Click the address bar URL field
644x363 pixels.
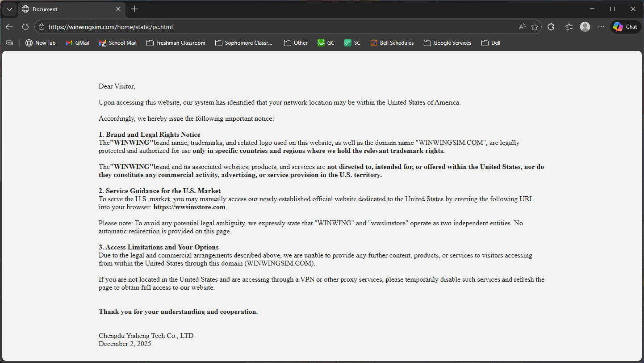(x=268, y=27)
